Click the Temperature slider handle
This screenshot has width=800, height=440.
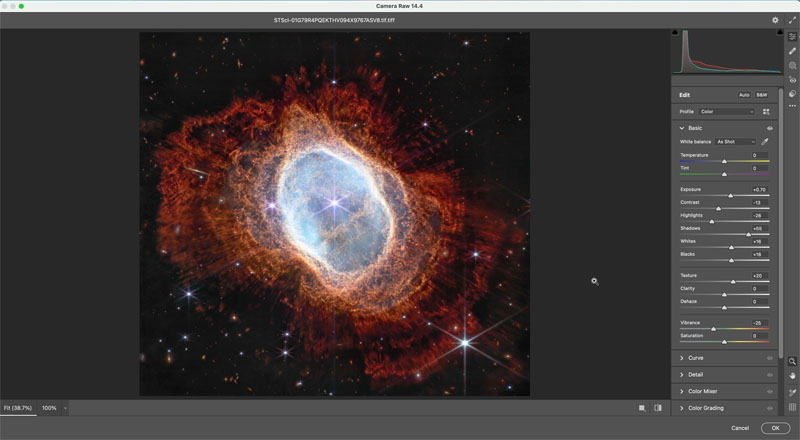(x=724, y=161)
